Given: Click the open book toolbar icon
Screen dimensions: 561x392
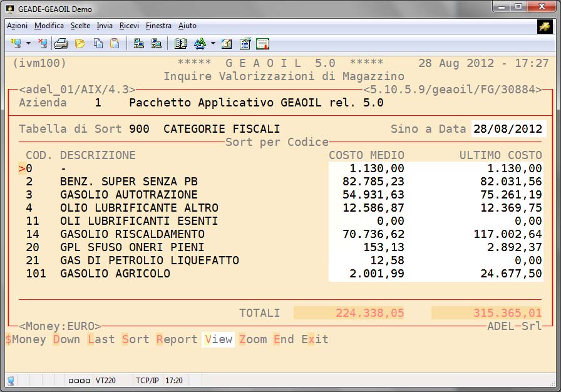Looking at the screenshot, I should point(181,44).
